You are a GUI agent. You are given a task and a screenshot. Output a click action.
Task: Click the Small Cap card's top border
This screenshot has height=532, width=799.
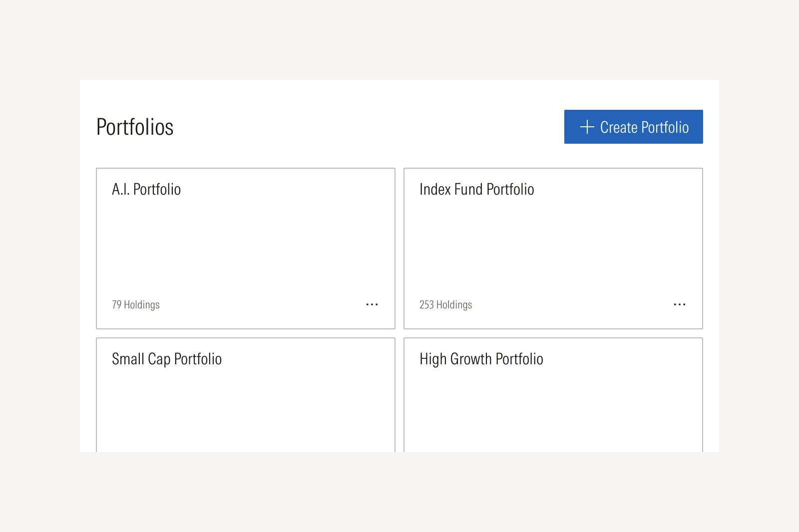click(x=246, y=338)
